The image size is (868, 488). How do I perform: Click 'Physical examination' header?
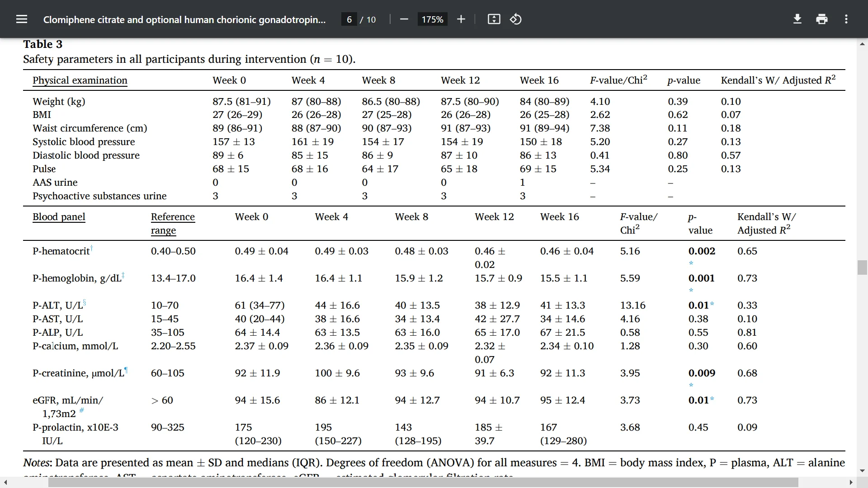coord(80,80)
